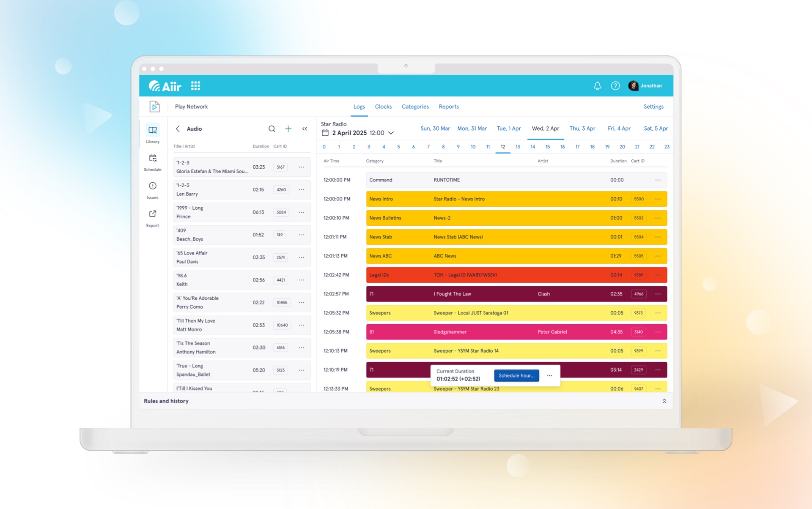Open the Settings link
Image resolution: width=812 pixels, height=509 pixels.
coord(653,107)
